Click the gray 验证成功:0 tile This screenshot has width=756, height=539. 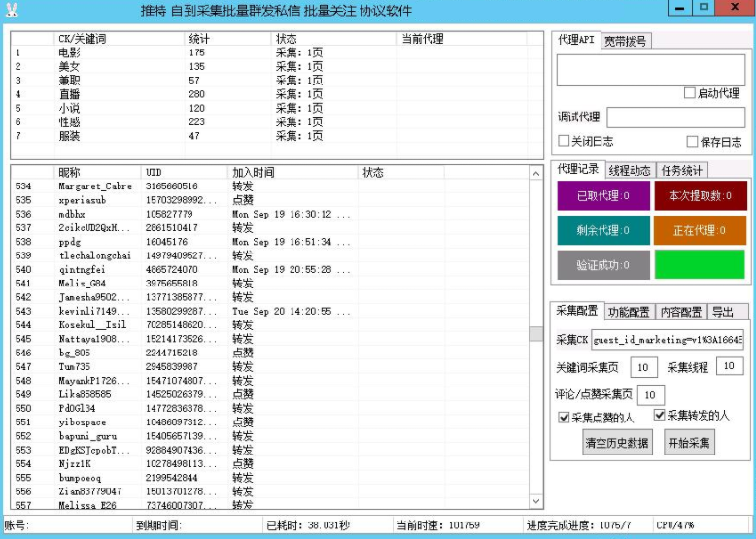click(x=603, y=265)
